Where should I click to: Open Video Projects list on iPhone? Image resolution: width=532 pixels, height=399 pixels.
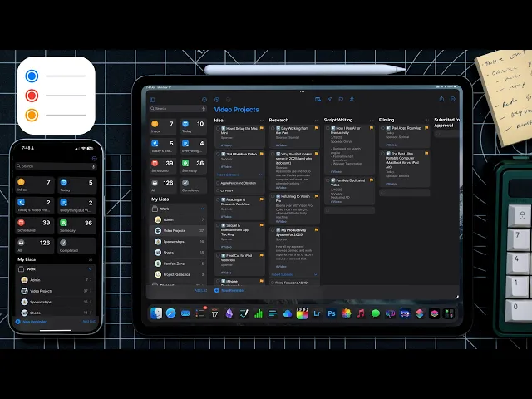coord(56,291)
